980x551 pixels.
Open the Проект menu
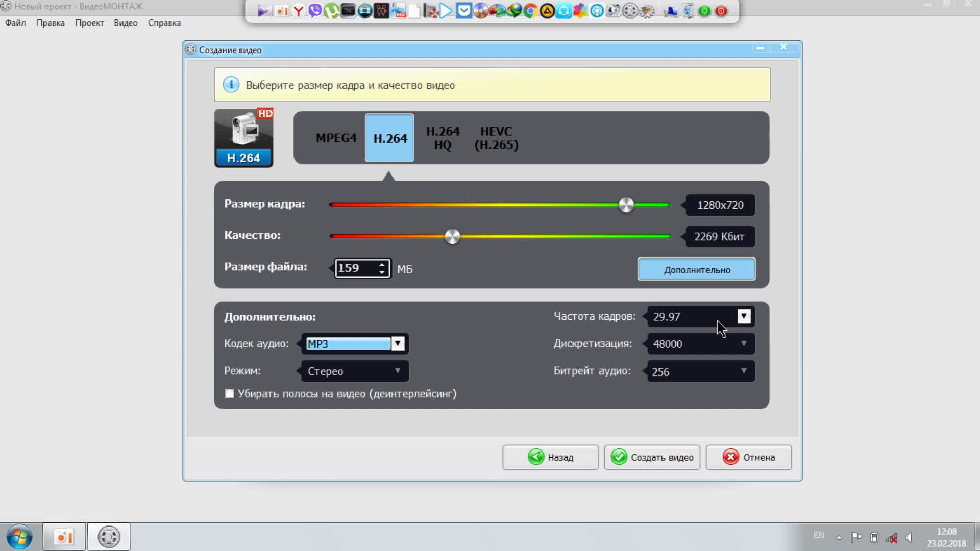click(x=89, y=23)
